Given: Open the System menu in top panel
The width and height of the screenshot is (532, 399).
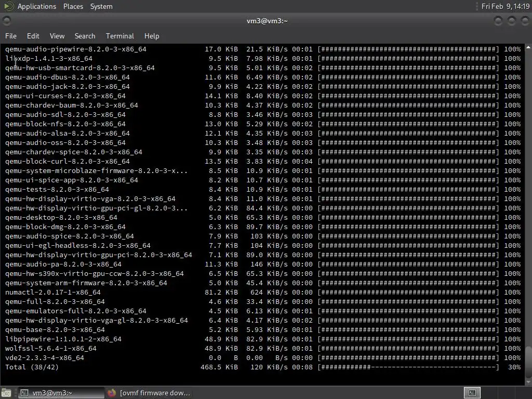Looking at the screenshot, I should (x=101, y=6).
